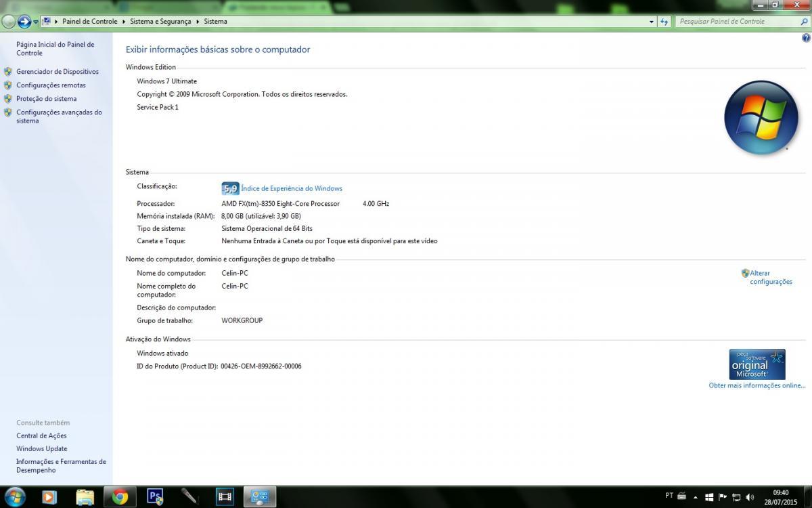Open Proteção do sistema
This screenshot has width=812, height=508.
pos(47,99)
